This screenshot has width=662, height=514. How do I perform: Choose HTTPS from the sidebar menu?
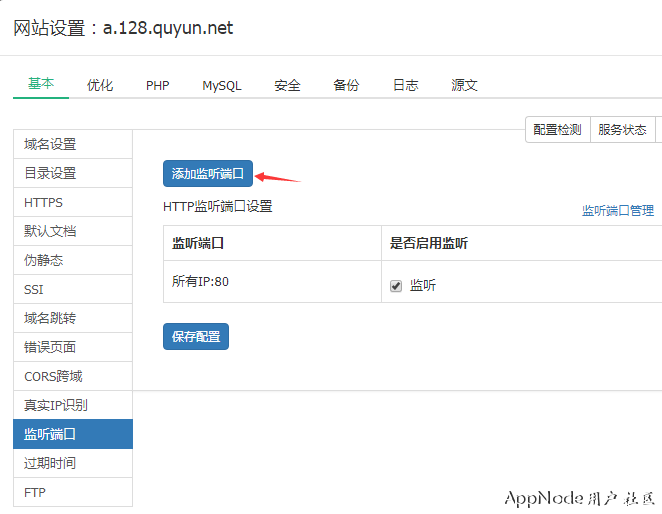44,202
